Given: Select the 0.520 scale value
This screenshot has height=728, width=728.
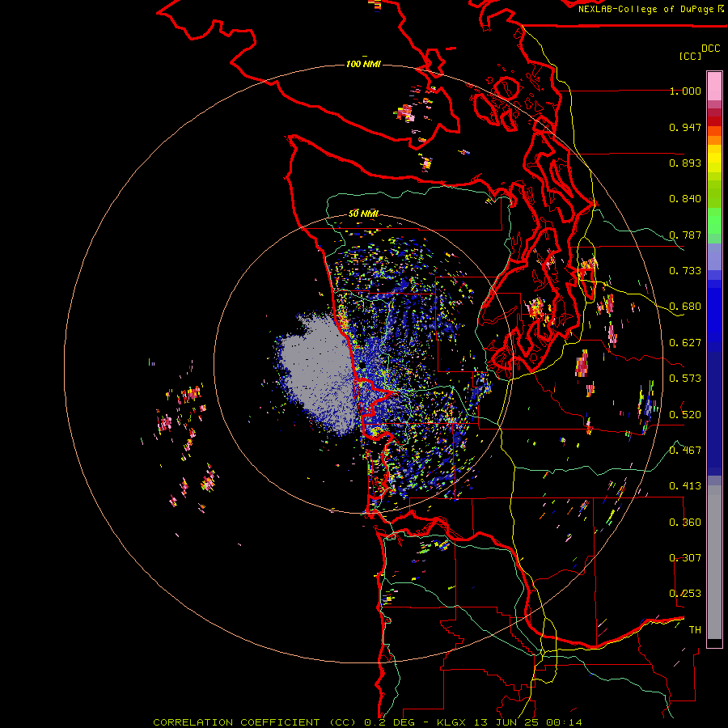Looking at the screenshot, I should [x=685, y=414].
